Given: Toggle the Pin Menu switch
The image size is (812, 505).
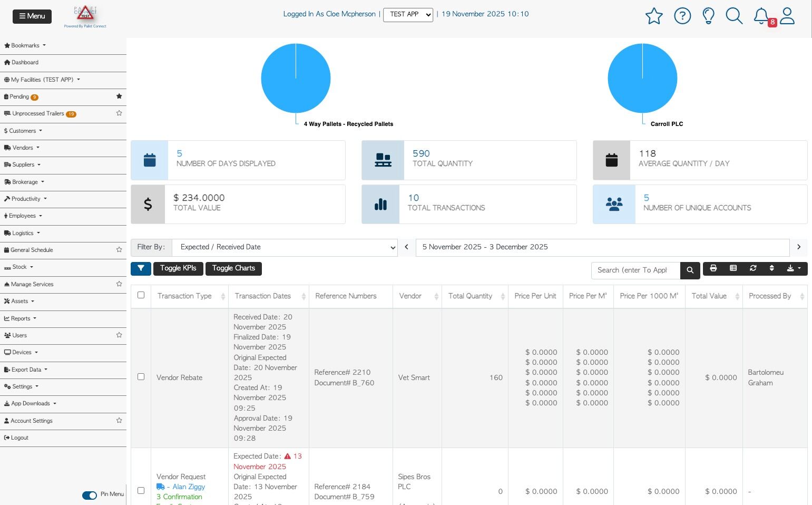Looking at the screenshot, I should tap(90, 495).
